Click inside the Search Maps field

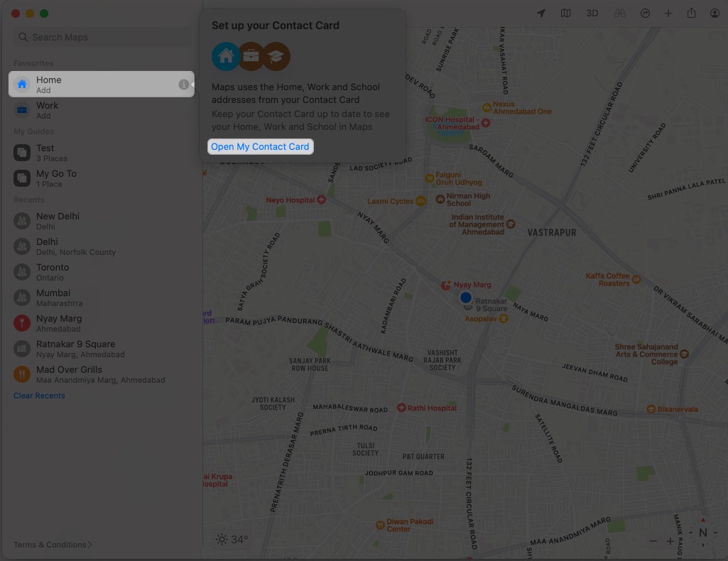(102, 37)
